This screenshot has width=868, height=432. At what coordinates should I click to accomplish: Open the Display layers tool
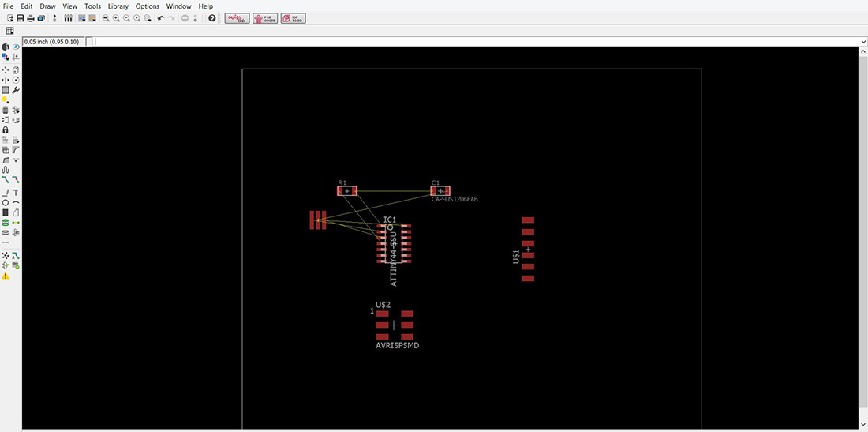click(6, 57)
